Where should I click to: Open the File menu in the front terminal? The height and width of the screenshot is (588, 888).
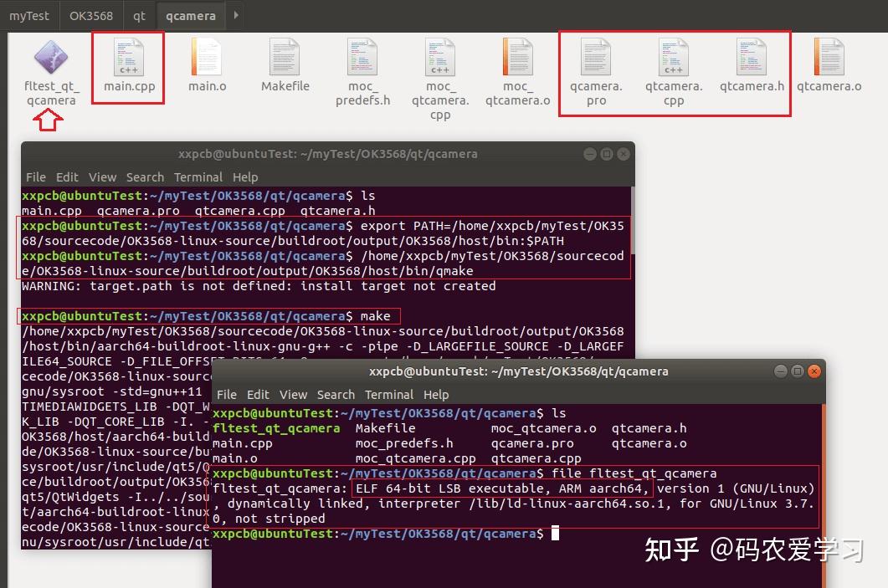[x=226, y=395]
